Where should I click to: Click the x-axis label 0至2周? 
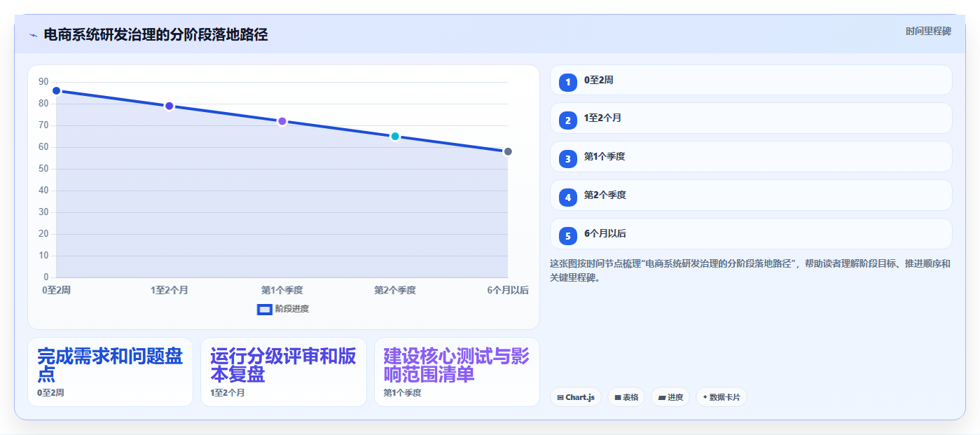pyautogui.click(x=56, y=290)
